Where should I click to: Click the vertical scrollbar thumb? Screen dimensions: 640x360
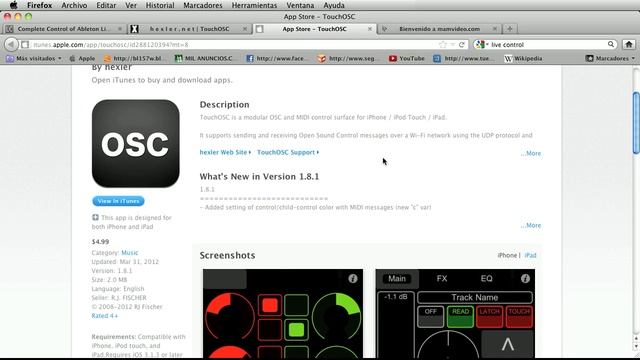636,123
